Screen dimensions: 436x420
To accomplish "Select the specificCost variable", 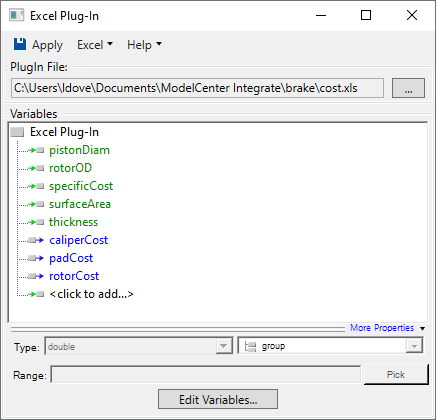I will [81, 186].
